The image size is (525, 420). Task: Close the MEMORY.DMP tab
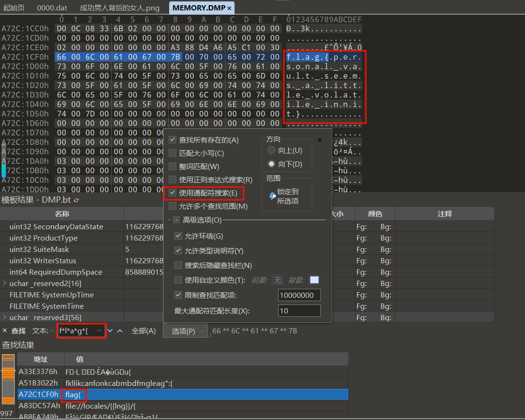coord(230,8)
